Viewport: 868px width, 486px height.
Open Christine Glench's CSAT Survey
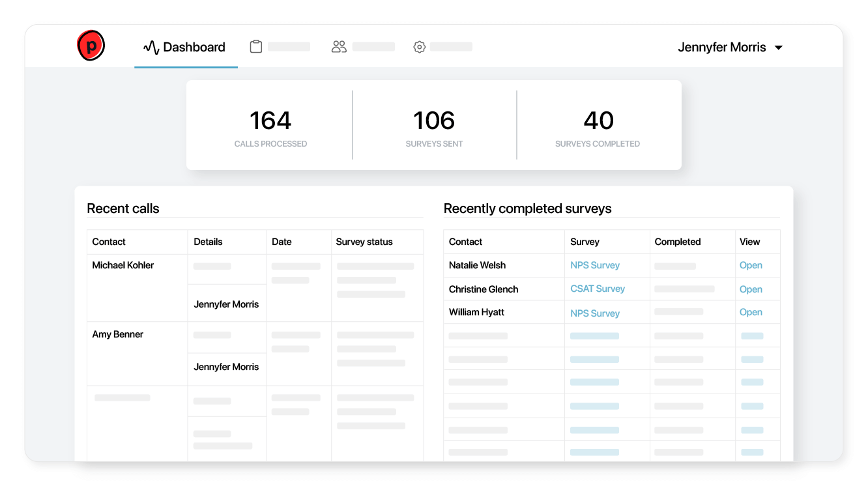[598, 289]
